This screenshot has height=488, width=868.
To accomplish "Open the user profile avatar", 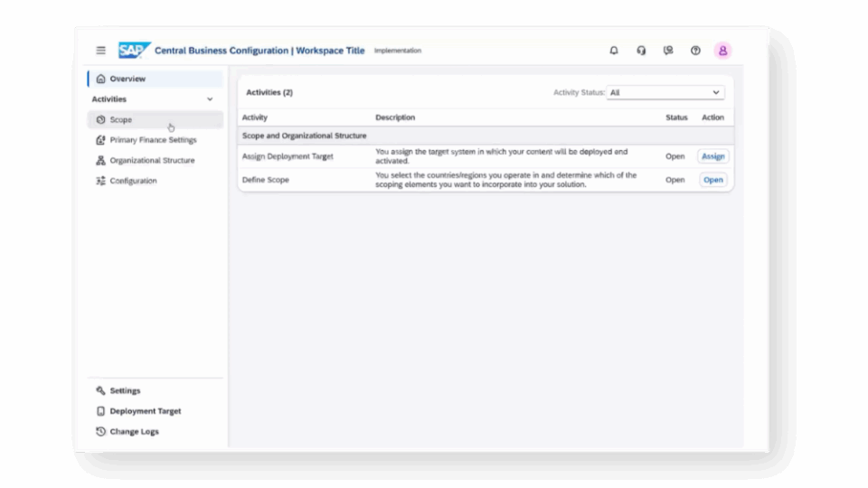I will point(722,51).
